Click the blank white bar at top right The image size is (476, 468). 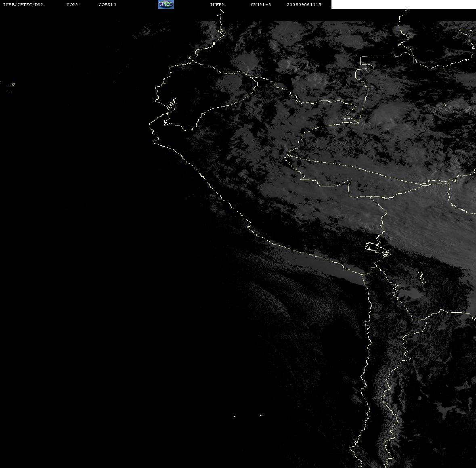[403, 4]
